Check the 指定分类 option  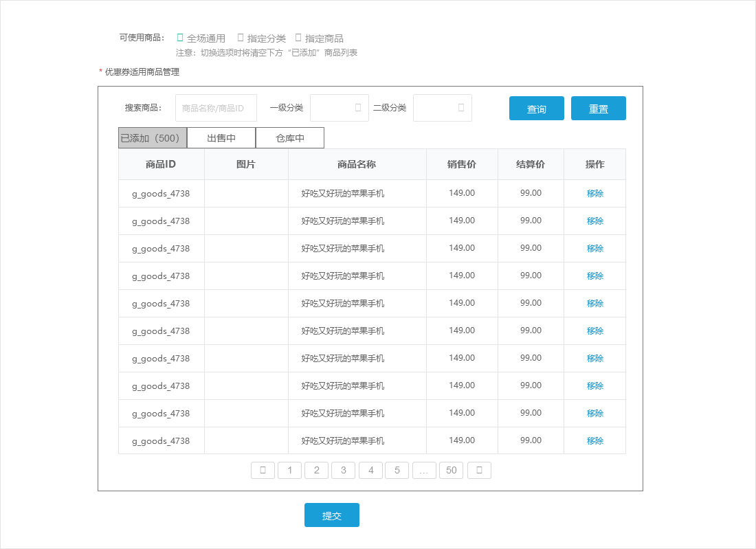240,38
